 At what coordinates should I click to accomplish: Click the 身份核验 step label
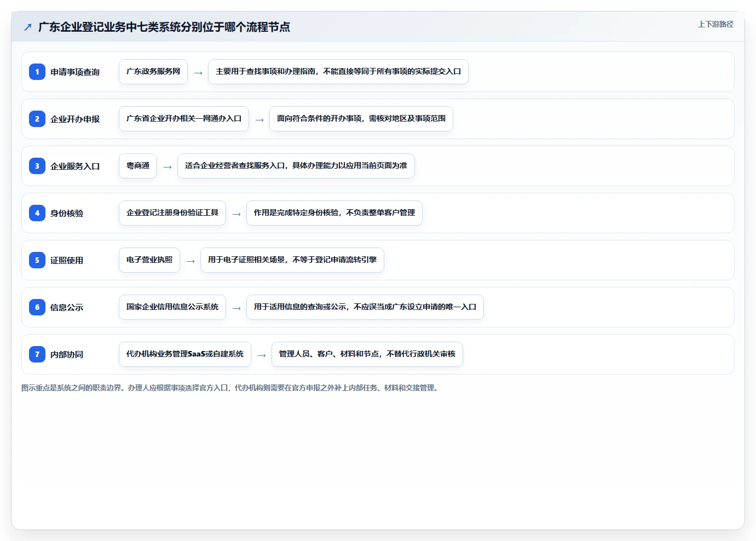coord(67,214)
